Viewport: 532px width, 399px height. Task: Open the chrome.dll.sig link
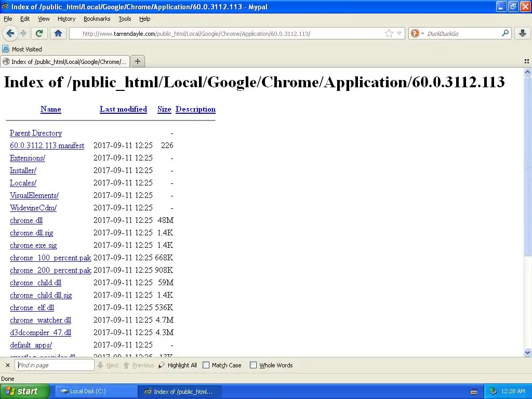point(32,233)
